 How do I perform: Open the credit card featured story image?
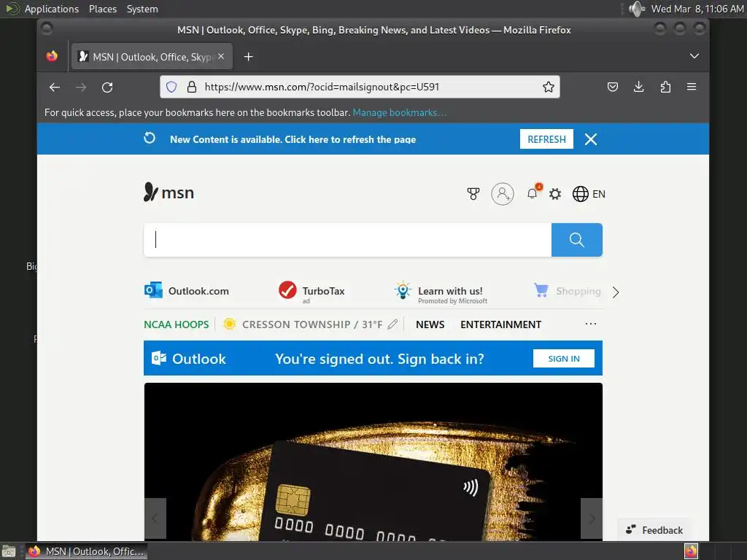click(373, 462)
